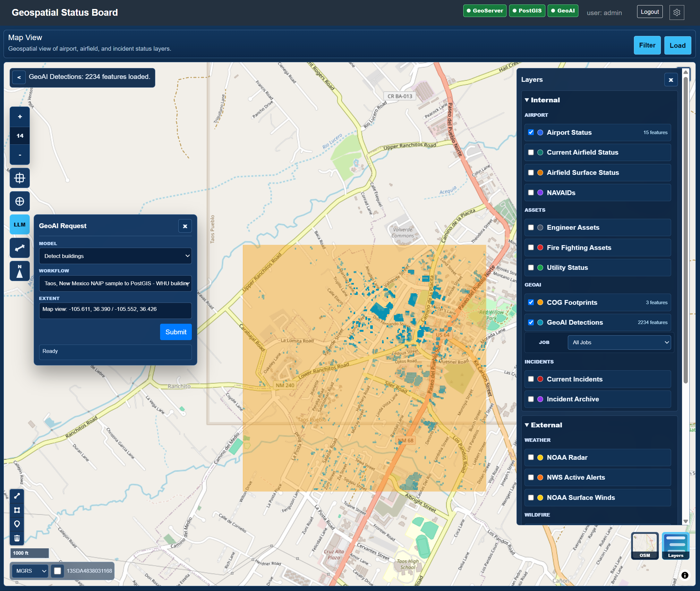Delete drawings with the trash icon

pyautogui.click(x=17, y=538)
